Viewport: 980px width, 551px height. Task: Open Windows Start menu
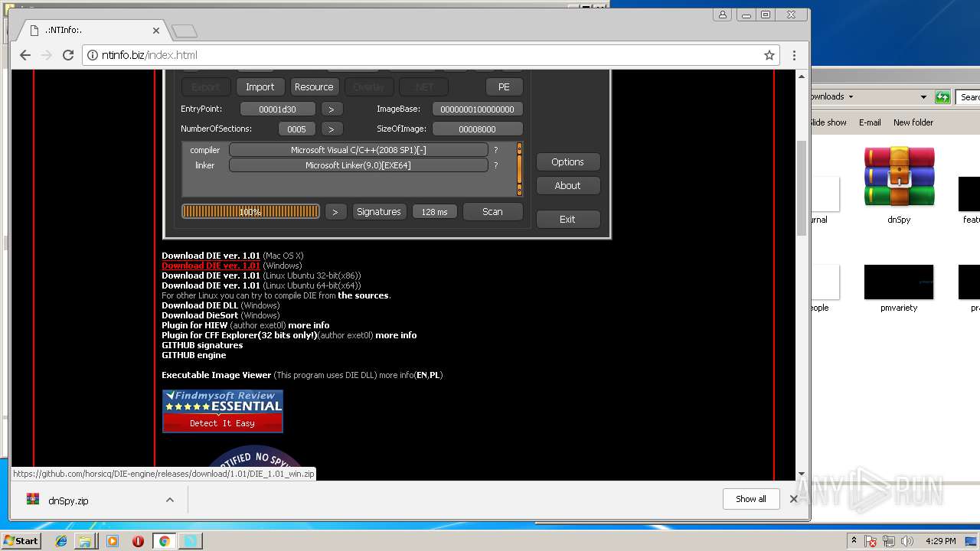click(21, 540)
